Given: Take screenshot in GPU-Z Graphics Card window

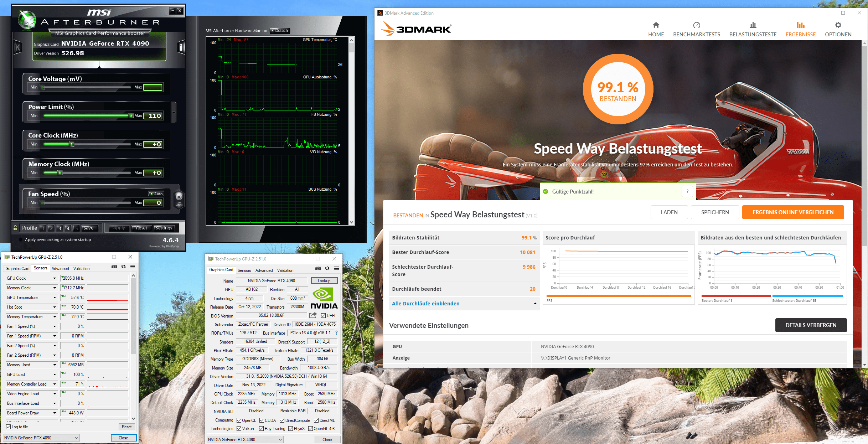Looking at the screenshot, I should [318, 268].
